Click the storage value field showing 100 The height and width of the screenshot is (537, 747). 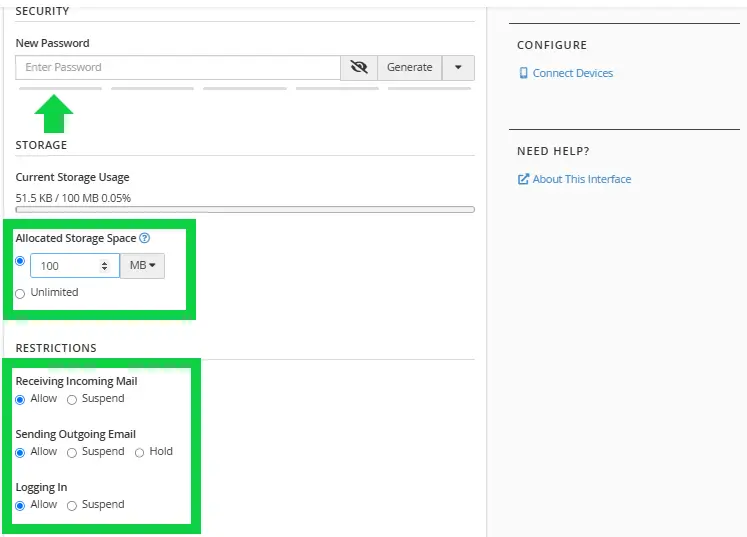coord(65,266)
